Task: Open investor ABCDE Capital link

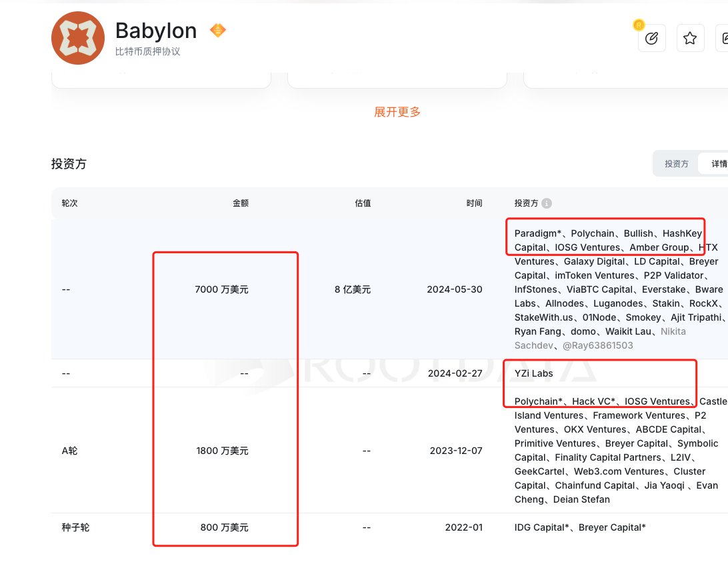Action: tap(669, 429)
